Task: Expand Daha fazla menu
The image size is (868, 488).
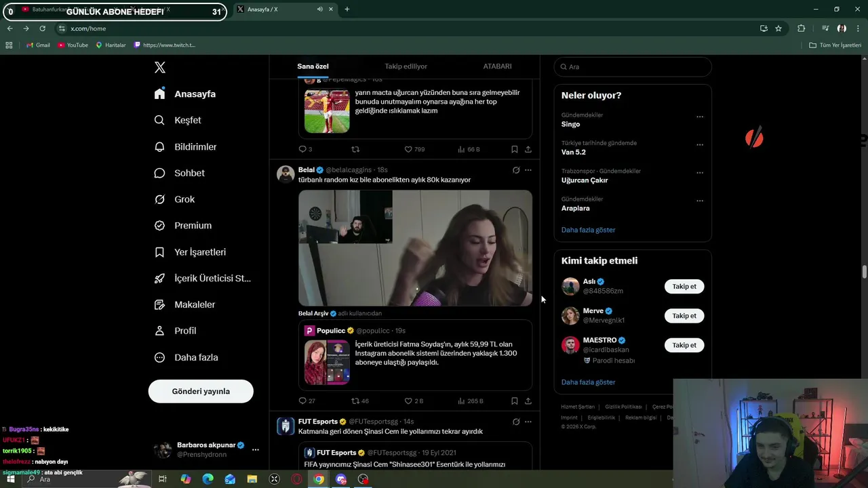Action: [186, 357]
